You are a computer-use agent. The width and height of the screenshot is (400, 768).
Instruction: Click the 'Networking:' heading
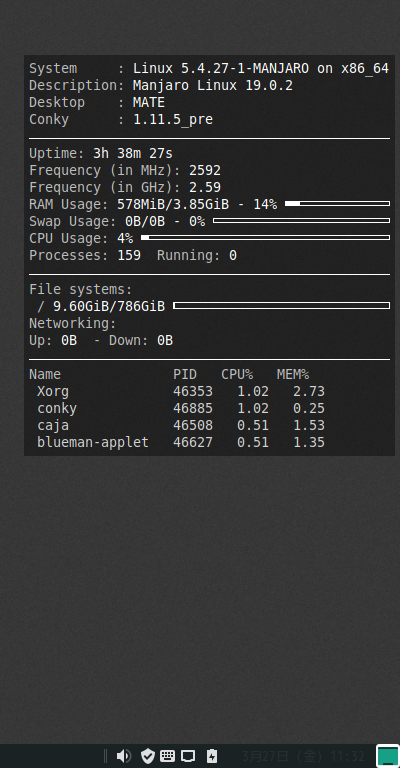[73, 324]
